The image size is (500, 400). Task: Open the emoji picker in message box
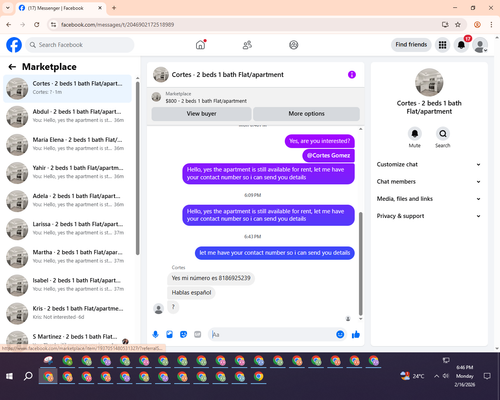point(340,334)
